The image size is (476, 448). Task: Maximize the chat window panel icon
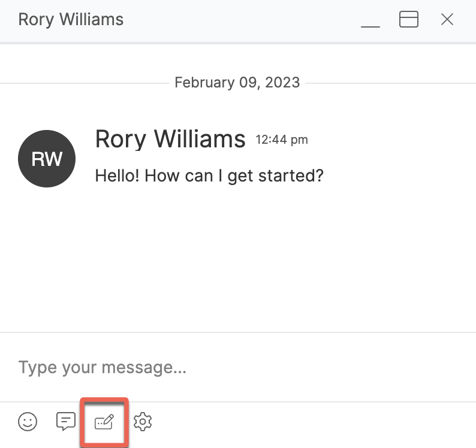(x=409, y=19)
